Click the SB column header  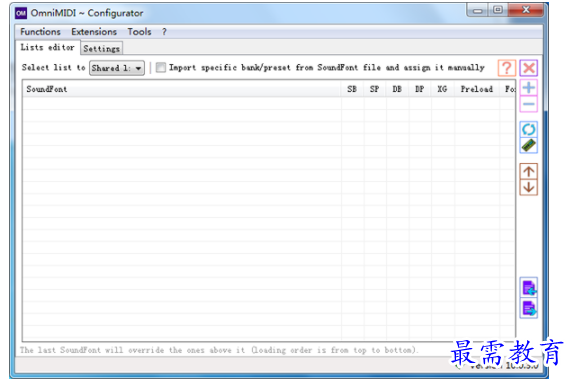pyautogui.click(x=352, y=89)
